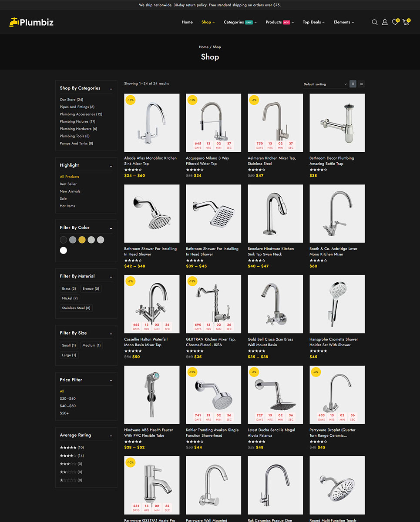Collapse the Filter By Color section
Screen dimensions: 420x522
point(111,228)
